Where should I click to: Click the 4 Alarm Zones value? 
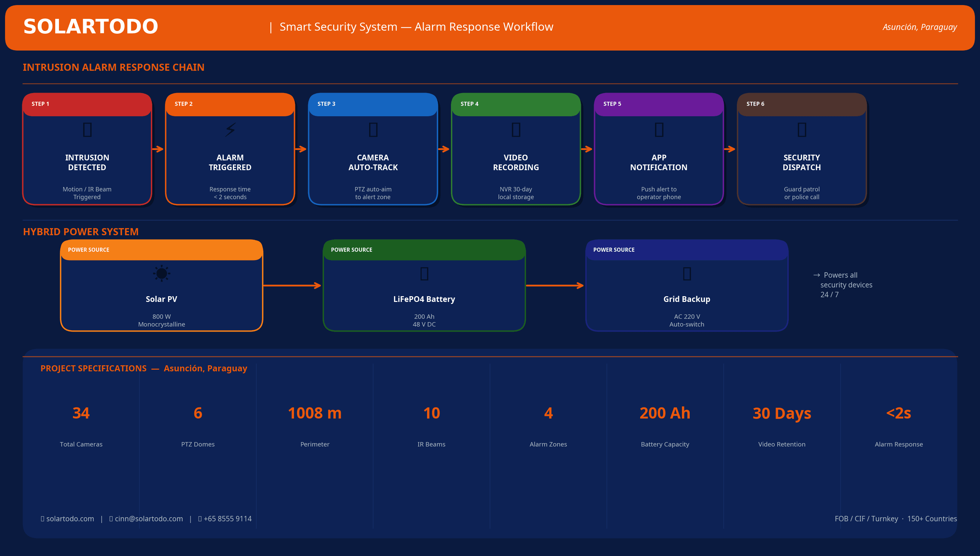[548, 413]
